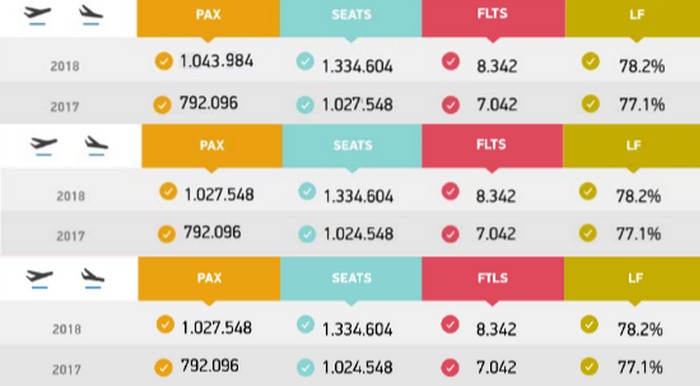Click the 78.2% value in bottom table

[x=640, y=329]
